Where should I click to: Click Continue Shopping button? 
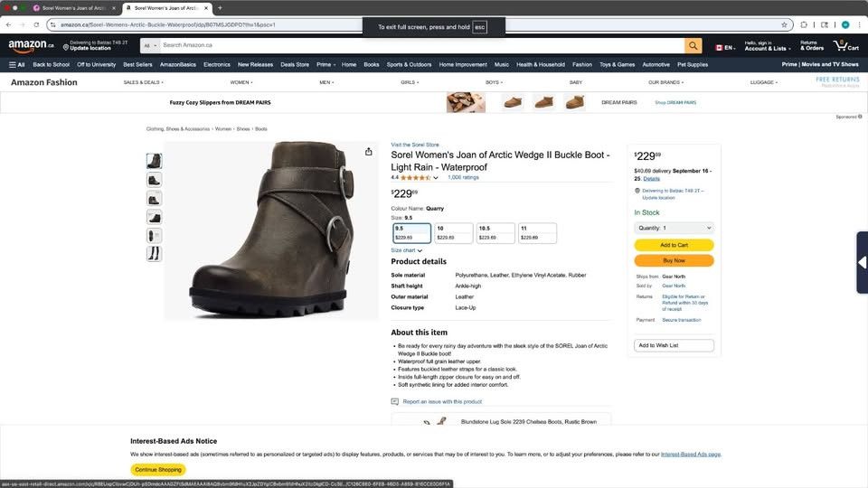(x=158, y=470)
